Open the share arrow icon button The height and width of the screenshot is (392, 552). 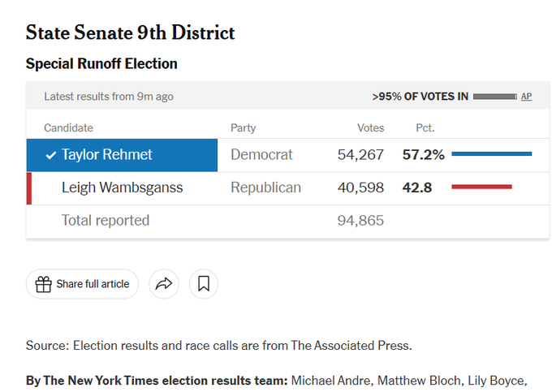pos(164,284)
